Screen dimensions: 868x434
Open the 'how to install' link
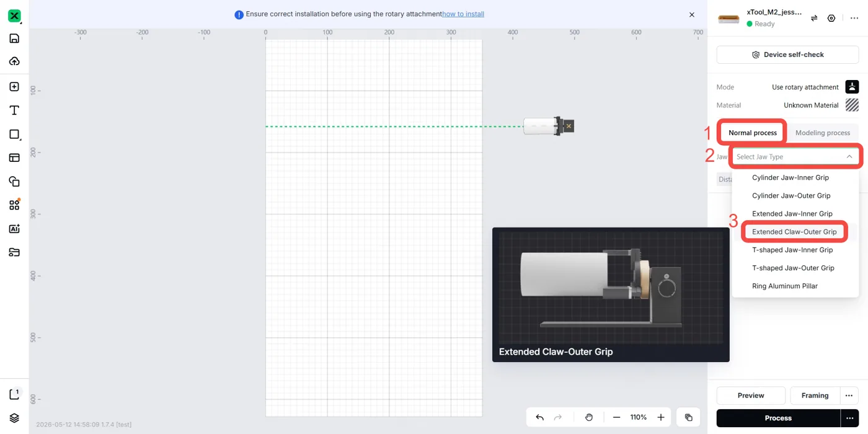pyautogui.click(x=463, y=14)
